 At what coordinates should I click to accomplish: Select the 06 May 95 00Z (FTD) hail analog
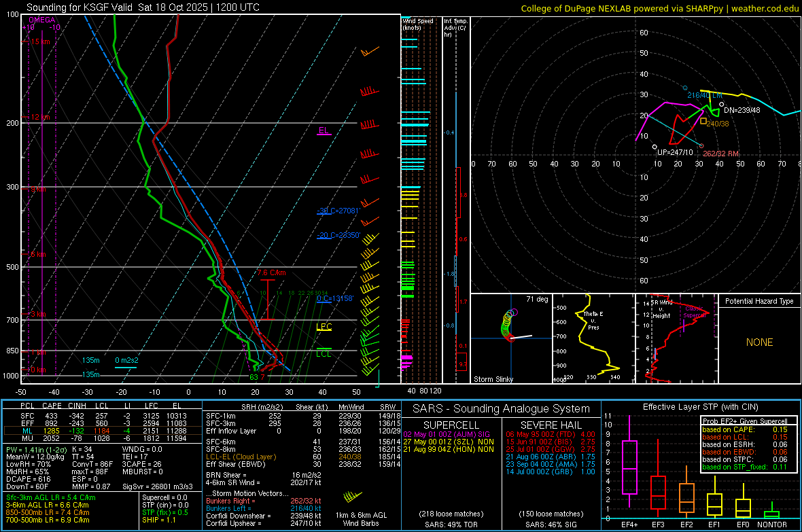click(x=551, y=434)
